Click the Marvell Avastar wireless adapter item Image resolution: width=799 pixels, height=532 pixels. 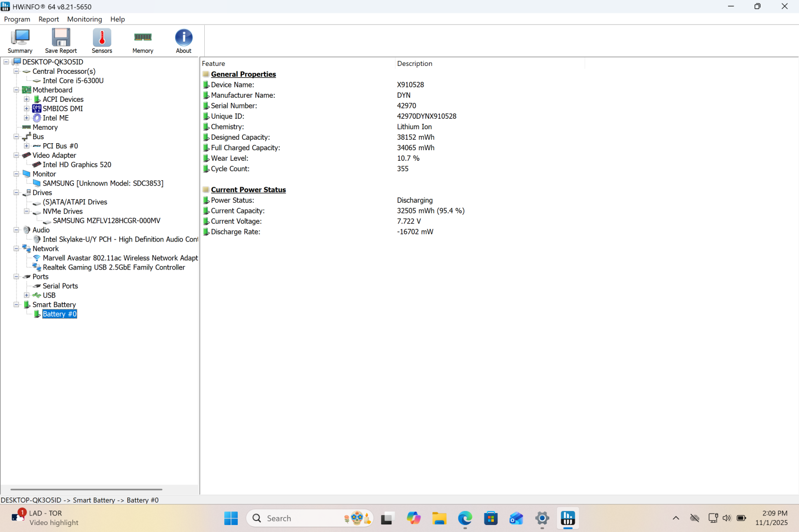pyautogui.click(x=120, y=258)
